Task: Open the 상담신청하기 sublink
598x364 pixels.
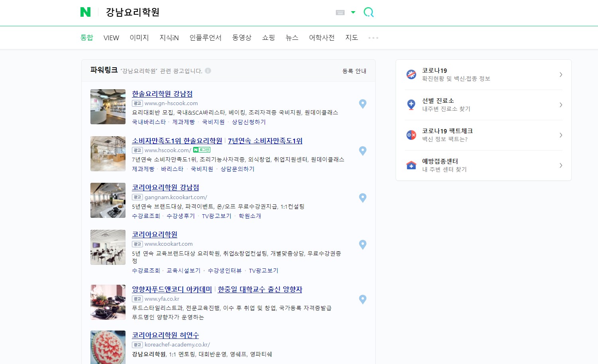Action: [249, 122]
